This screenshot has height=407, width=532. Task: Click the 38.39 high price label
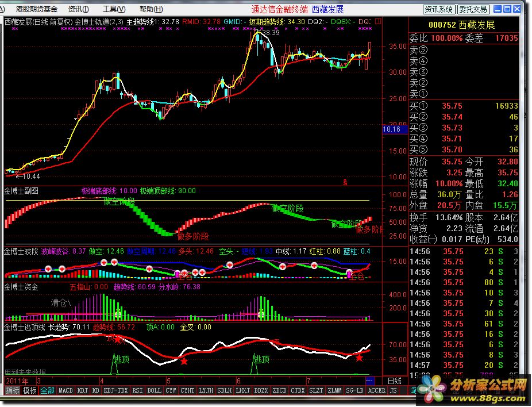pos(271,33)
